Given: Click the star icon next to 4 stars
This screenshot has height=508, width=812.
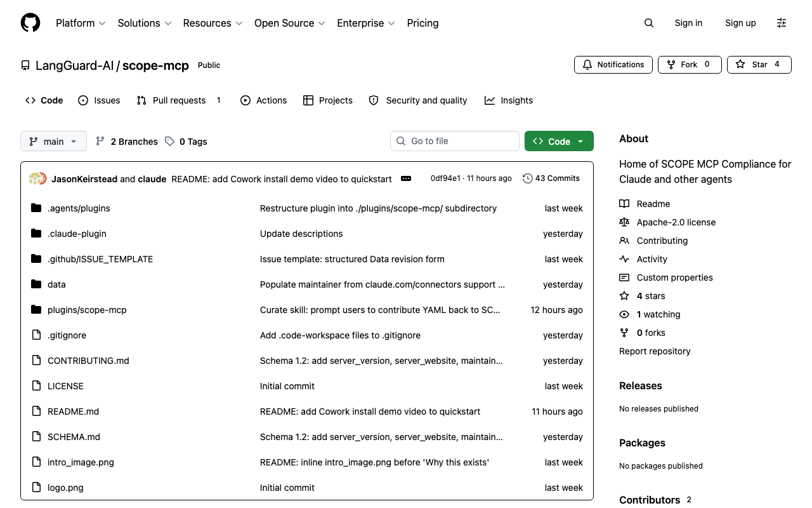Looking at the screenshot, I should tap(624, 296).
